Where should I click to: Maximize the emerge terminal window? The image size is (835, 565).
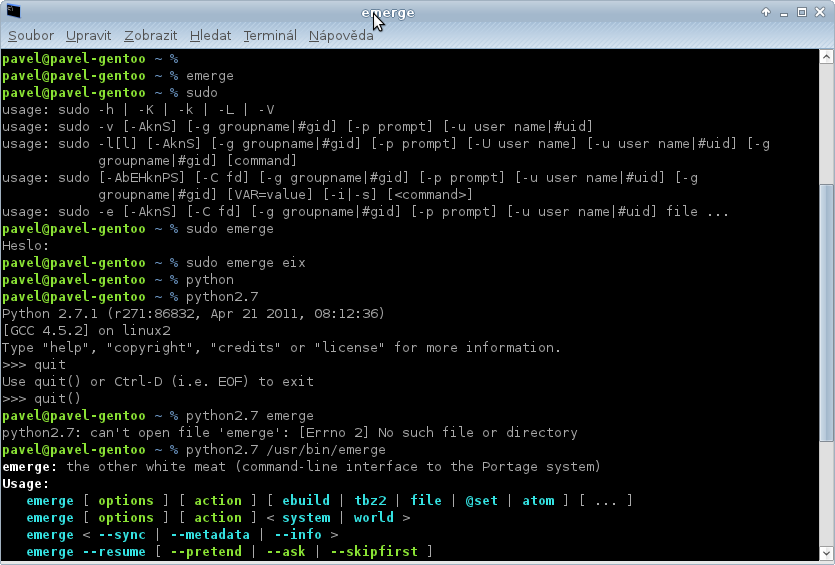[801, 12]
